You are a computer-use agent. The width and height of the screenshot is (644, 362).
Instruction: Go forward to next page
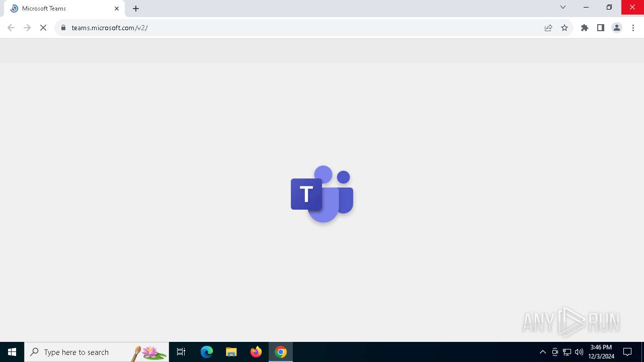[27, 28]
